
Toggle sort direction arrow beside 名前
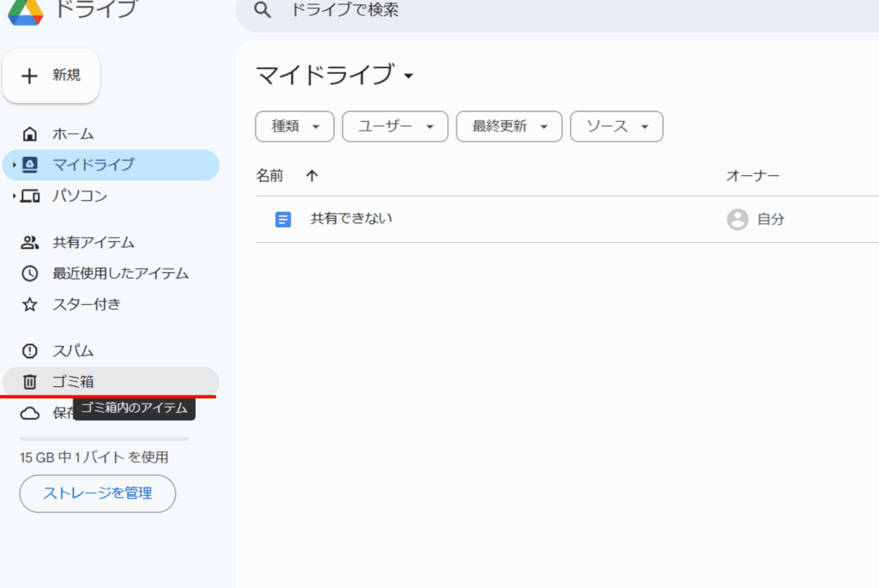point(312,176)
